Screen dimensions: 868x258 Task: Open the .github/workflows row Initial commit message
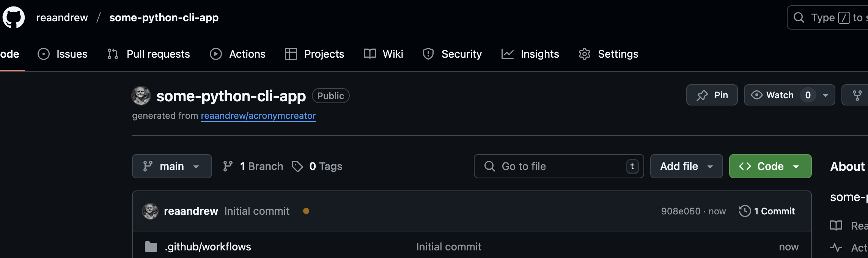(x=449, y=247)
